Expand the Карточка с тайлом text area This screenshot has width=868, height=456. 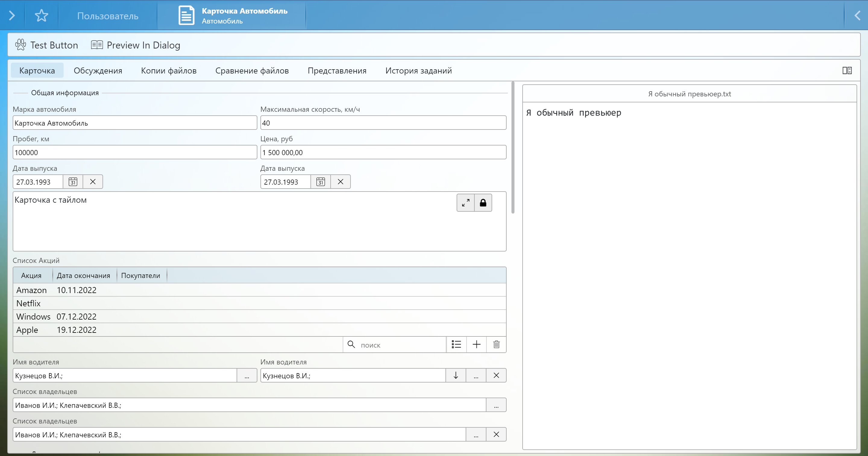(x=465, y=203)
